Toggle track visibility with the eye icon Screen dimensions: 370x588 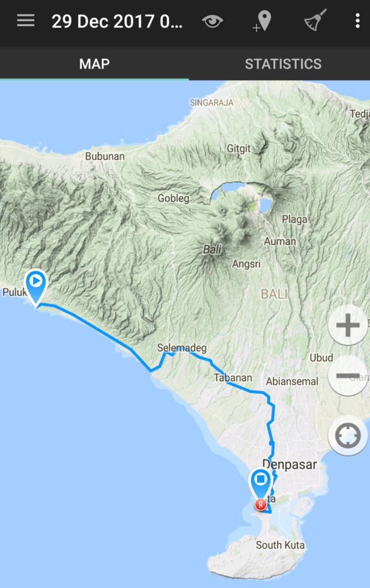[x=212, y=21]
